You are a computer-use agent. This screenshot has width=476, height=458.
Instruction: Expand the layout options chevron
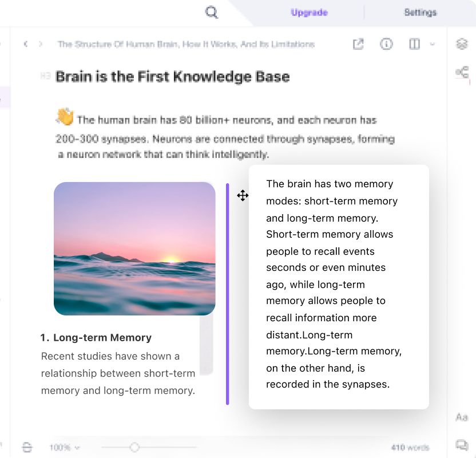point(433,44)
